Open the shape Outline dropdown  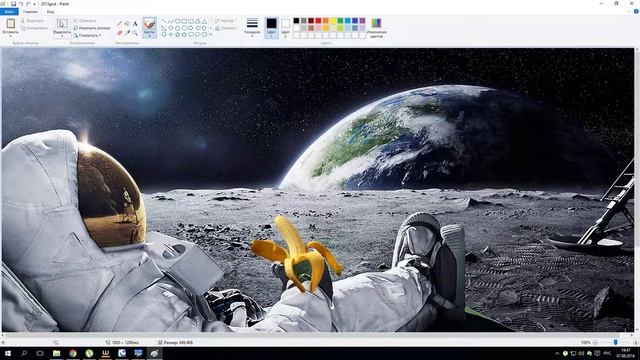coord(224,21)
